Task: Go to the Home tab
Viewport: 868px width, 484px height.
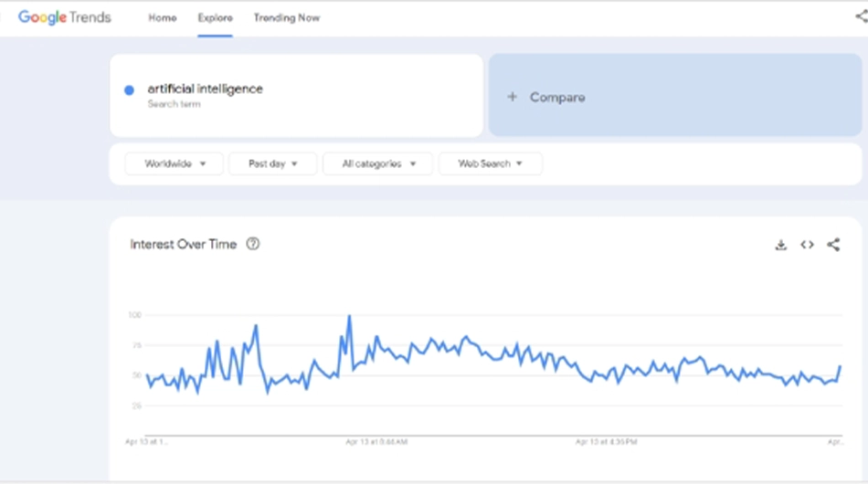Action: click(163, 17)
